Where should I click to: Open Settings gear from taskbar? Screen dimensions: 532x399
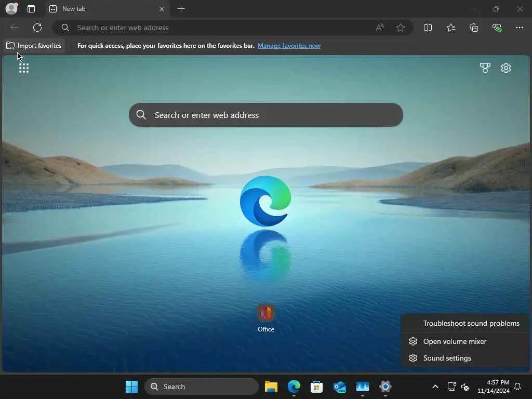[385, 387]
